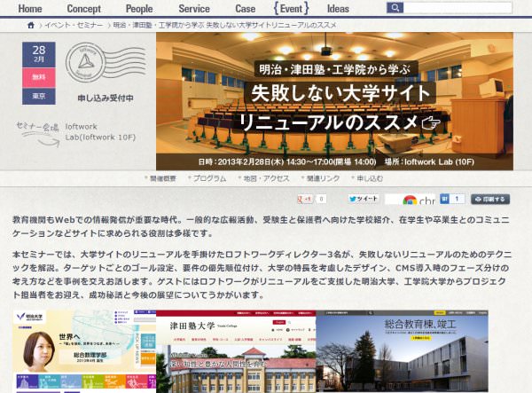Select the Event menu item
The image size is (532, 393).
(291, 9)
